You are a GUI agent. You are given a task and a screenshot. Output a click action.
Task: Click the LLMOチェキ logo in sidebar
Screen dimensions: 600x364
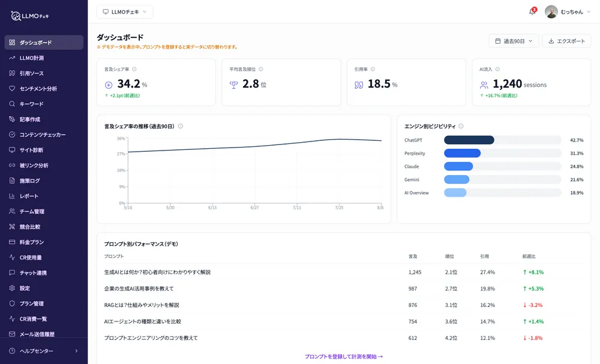(x=30, y=16)
